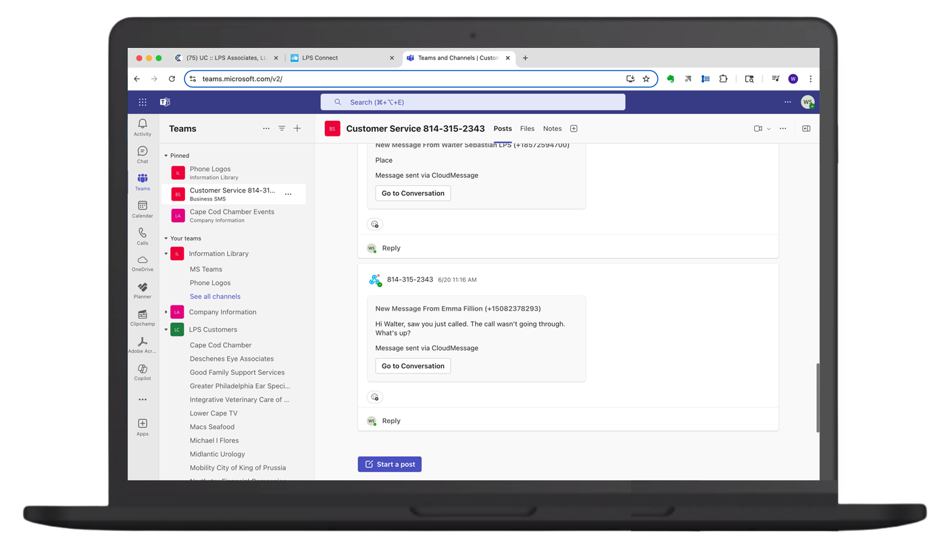The height and width of the screenshot is (560, 950).
Task: Switch to the Notes tab
Action: [552, 128]
